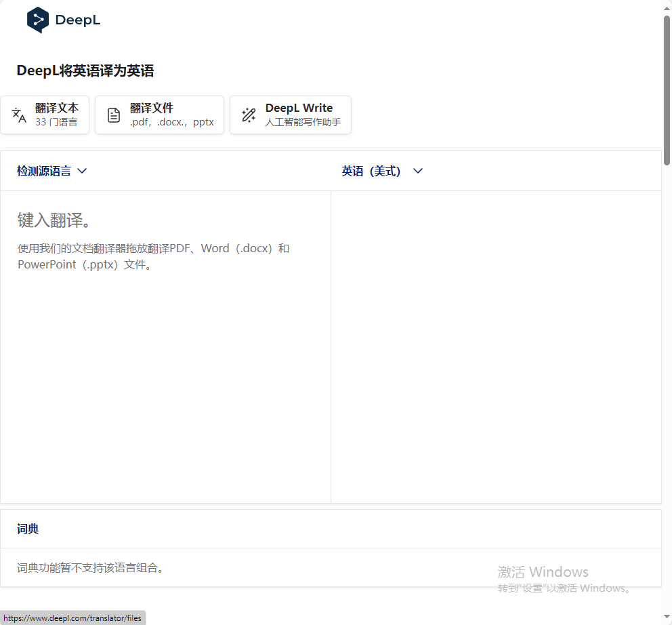
Task: Open the DeepL Write tab
Action: point(291,115)
